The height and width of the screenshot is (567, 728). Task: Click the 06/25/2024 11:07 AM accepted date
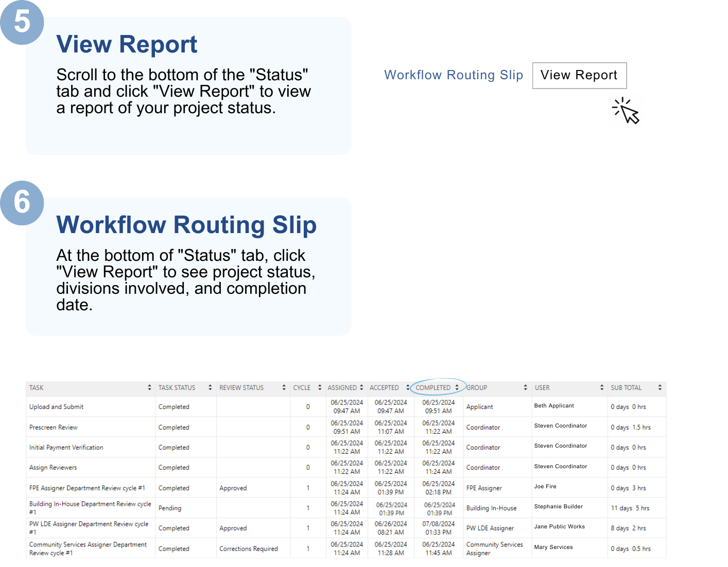[391, 428]
